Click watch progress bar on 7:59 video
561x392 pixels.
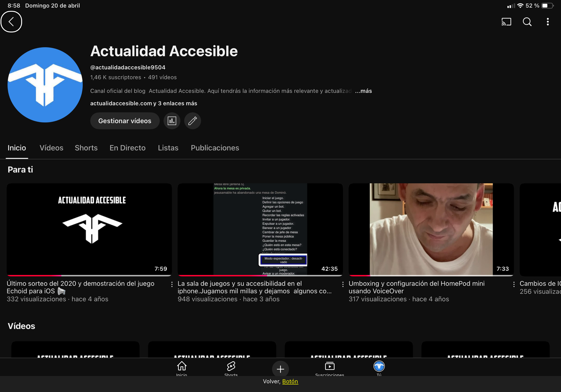[x=89, y=276]
